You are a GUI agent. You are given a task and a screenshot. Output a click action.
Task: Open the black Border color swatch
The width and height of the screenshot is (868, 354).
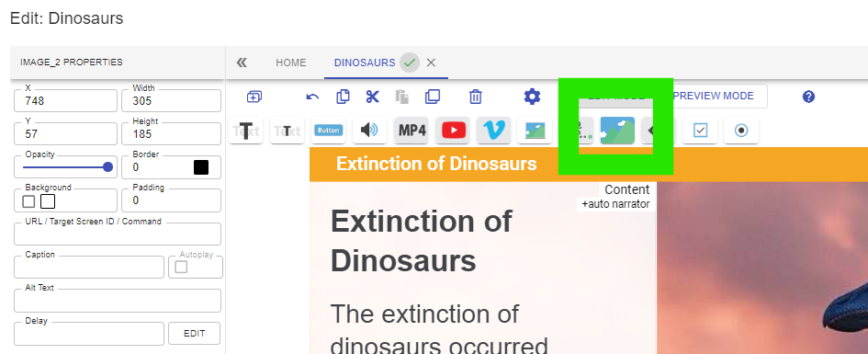[x=201, y=167]
